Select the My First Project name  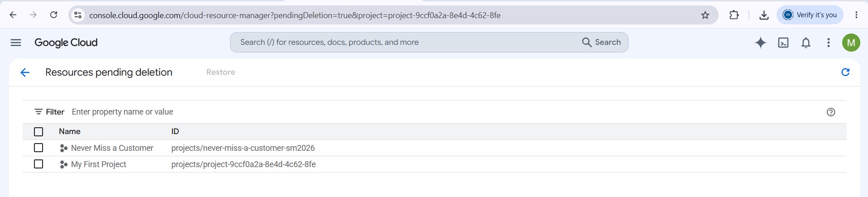click(98, 164)
